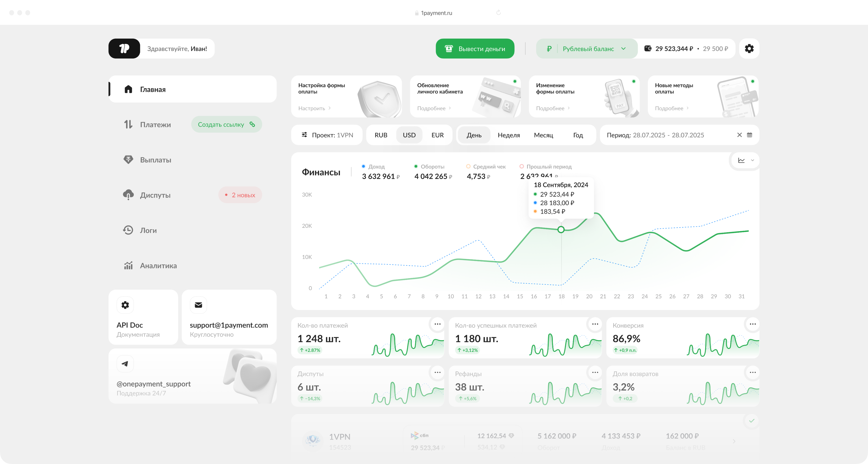Select the Неделя period tab

click(x=508, y=135)
